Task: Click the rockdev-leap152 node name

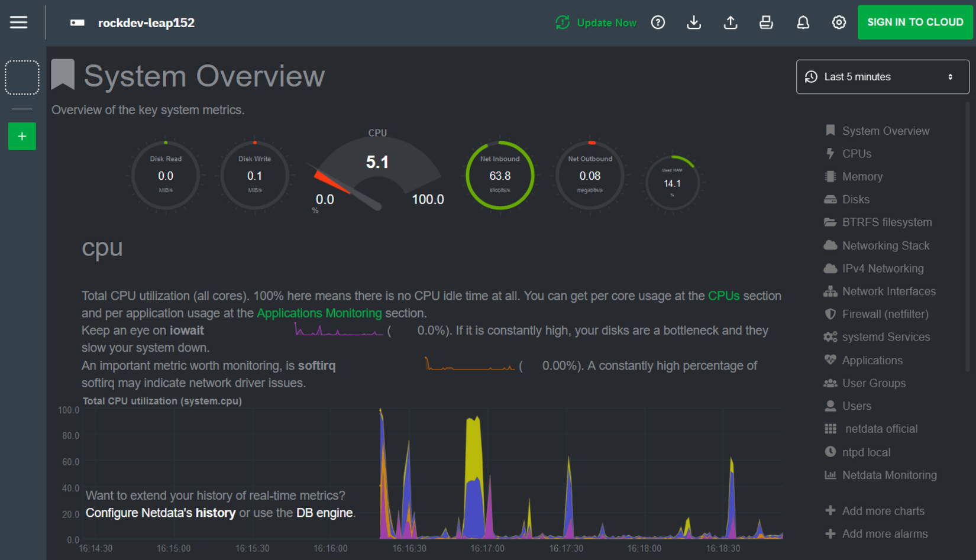Action: click(x=146, y=22)
